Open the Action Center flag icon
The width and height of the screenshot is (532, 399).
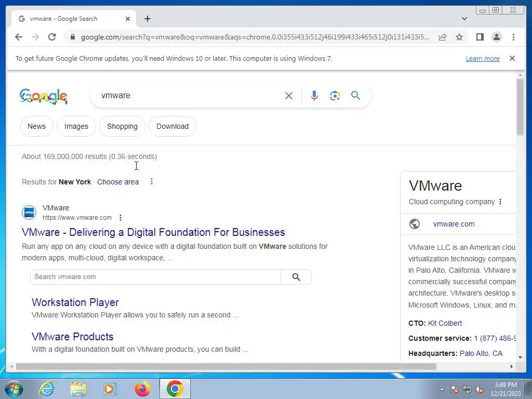pos(454,389)
